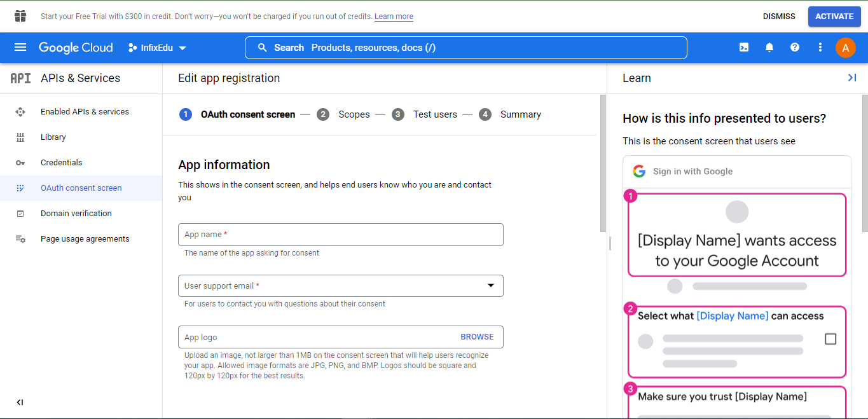The height and width of the screenshot is (419, 868).
Task: Click the OAuth consent screen icon
Action: point(20,188)
